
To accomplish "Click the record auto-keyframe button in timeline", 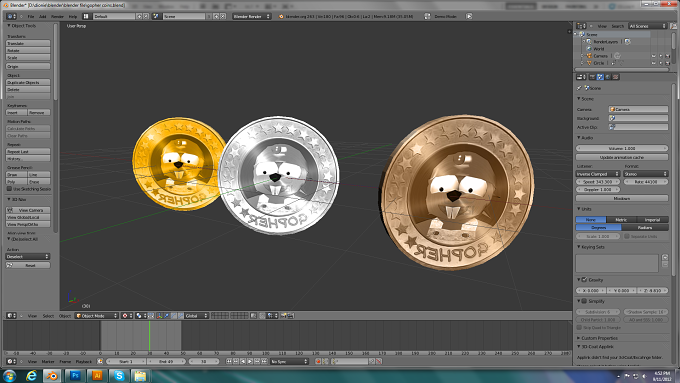I will point(319,361).
